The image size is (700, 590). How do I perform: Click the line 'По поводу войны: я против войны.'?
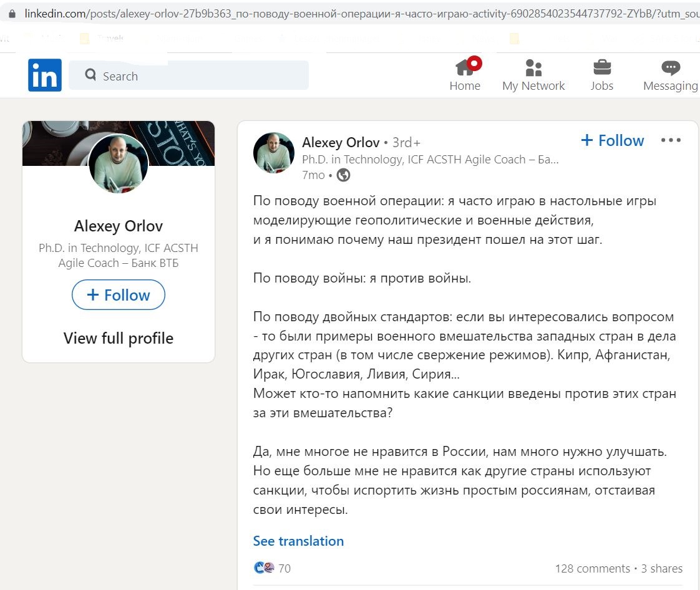pos(362,278)
